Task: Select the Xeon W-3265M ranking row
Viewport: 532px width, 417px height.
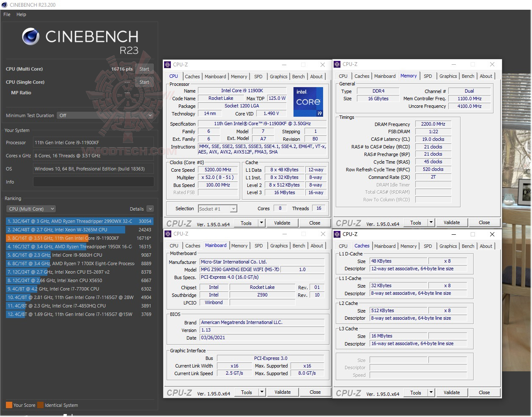Action: [x=80, y=230]
